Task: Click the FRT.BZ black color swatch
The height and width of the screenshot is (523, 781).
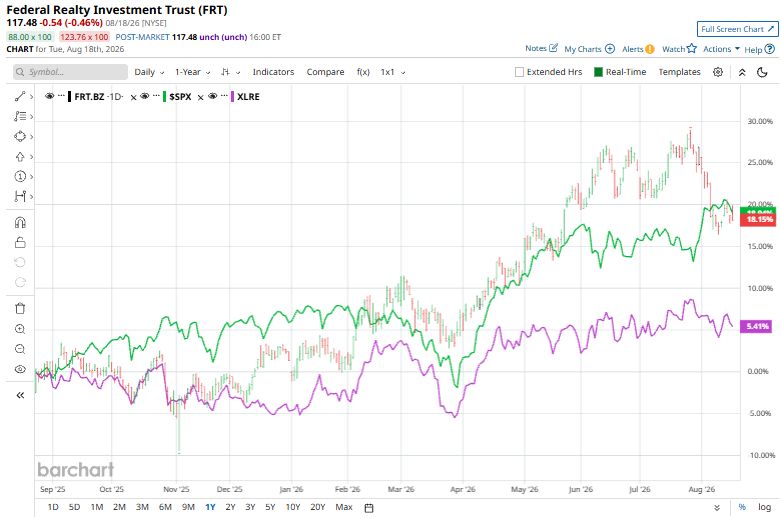Action: pos(69,97)
